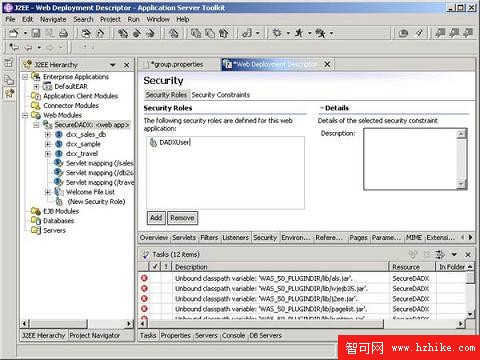Click the second perspective icon in left bar
This screenshot has width=480, height=360.
(x=9, y=79)
